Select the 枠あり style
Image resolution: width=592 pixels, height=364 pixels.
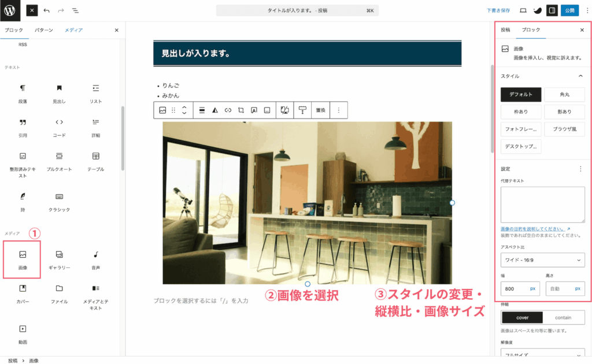coord(521,112)
